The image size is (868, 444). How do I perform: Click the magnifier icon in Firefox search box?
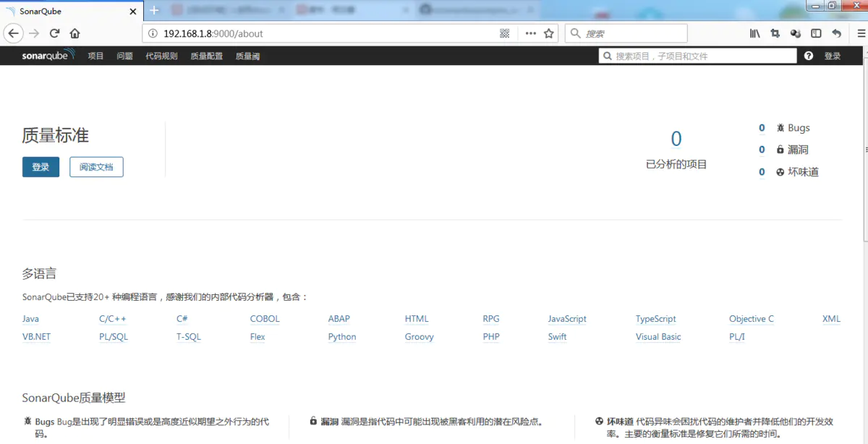576,33
